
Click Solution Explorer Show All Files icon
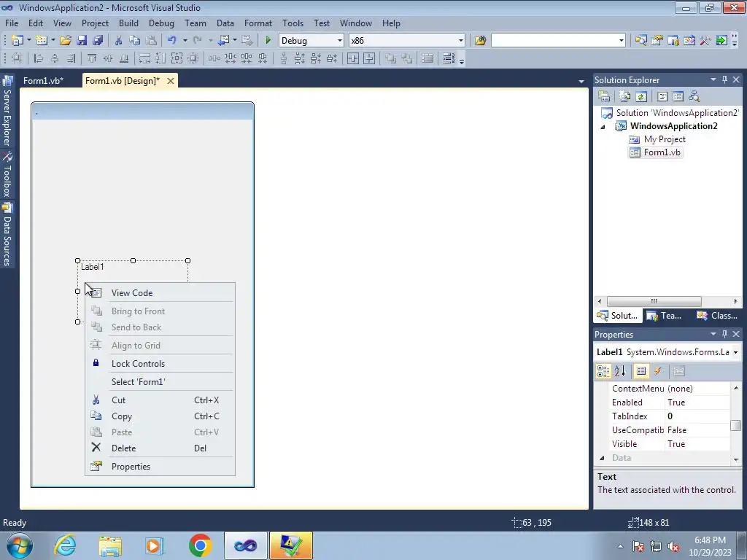[625, 97]
